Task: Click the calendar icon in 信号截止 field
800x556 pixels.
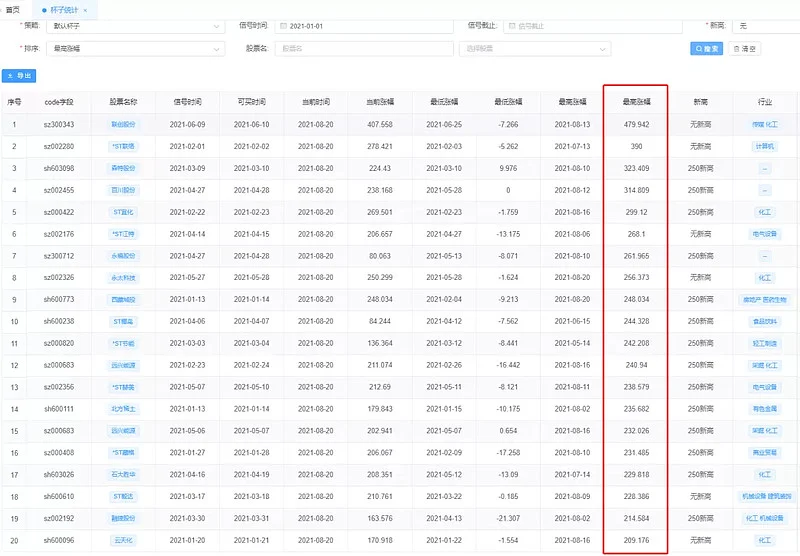Action: tap(512, 26)
